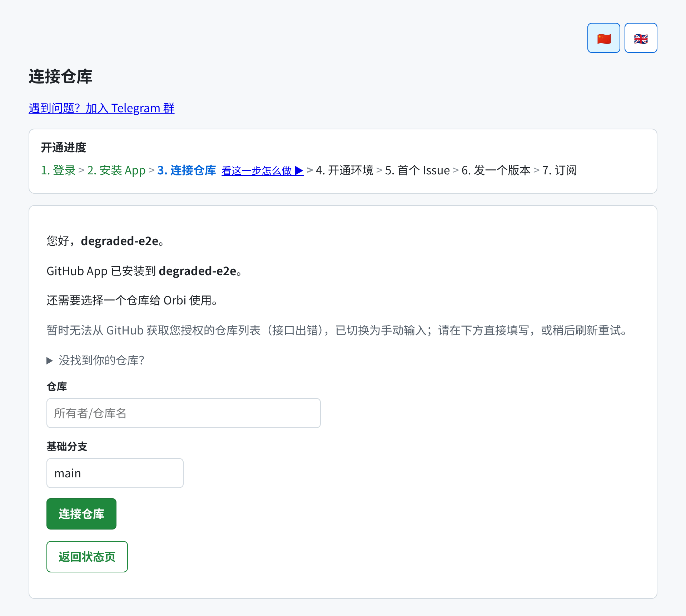The width and height of the screenshot is (686, 616).
Task: Select step '7. 订阅' in progress
Action: (x=560, y=170)
